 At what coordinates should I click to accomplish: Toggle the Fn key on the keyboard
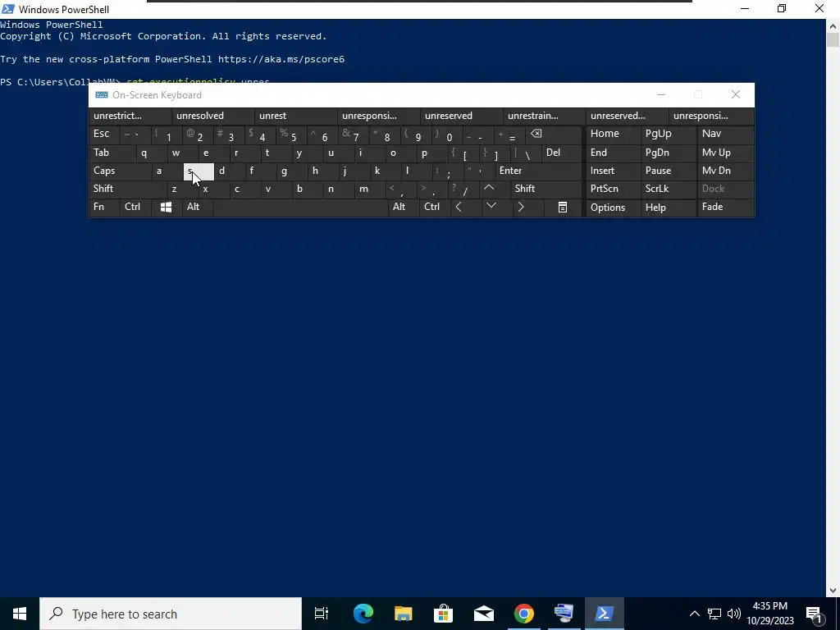(104, 207)
